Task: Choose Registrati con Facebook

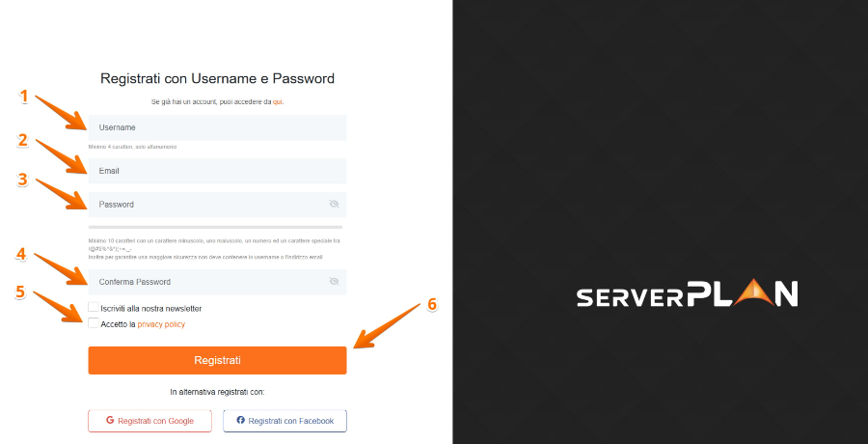Action: point(285,421)
